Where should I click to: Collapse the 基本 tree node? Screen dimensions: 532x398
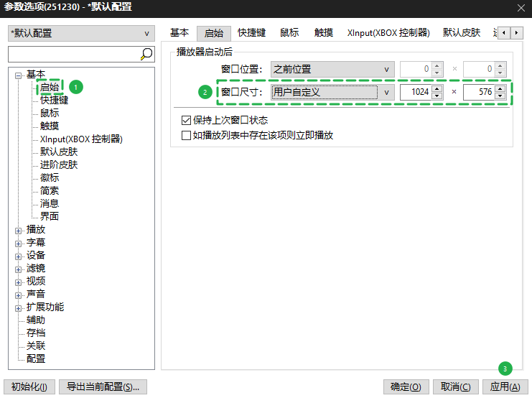coord(19,75)
